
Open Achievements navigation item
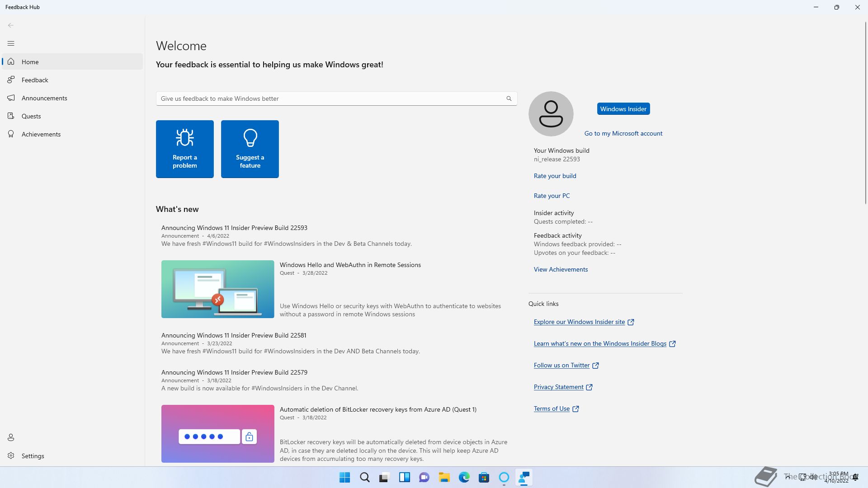click(x=72, y=134)
